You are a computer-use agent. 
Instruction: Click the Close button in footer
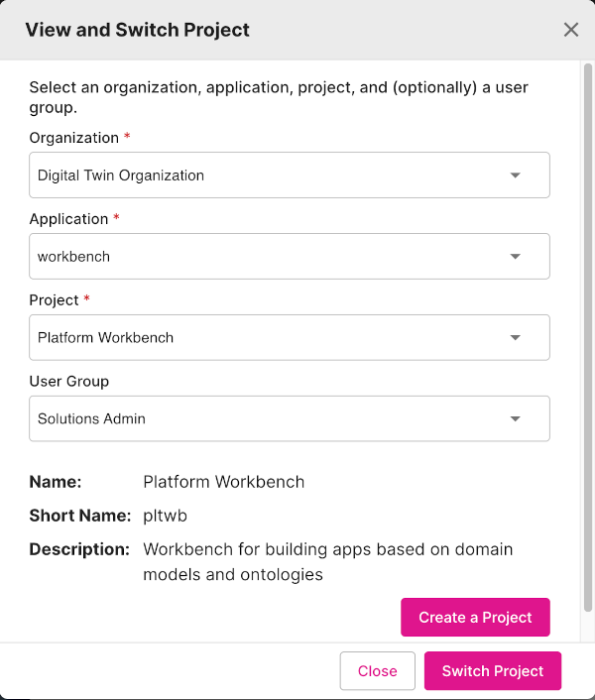(x=377, y=671)
